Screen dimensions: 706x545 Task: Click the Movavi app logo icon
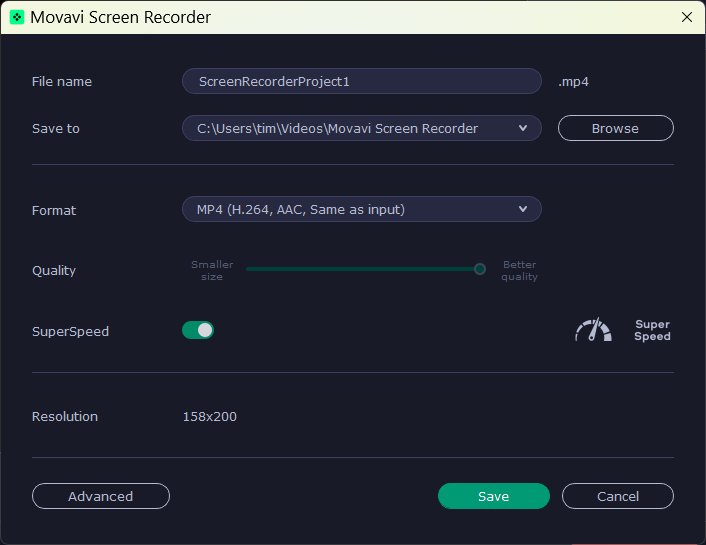click(17, 18)
